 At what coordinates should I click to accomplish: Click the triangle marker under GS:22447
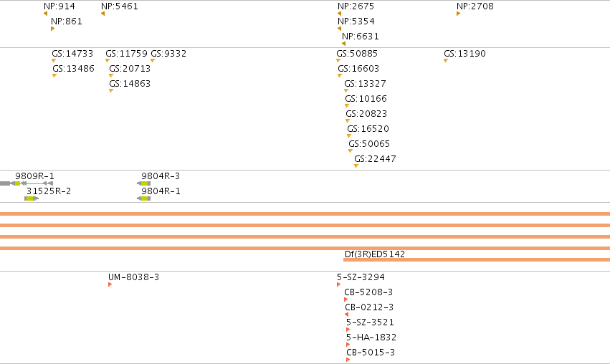click(356, 166)
